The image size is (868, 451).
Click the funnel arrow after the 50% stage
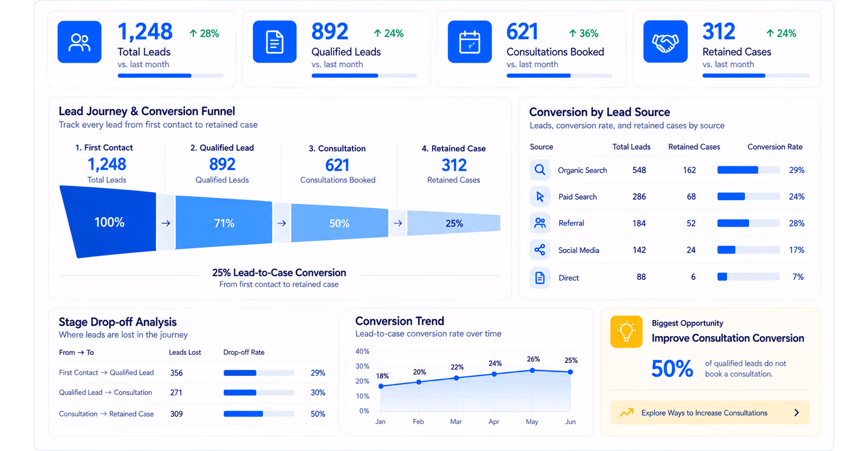(398, 223)
